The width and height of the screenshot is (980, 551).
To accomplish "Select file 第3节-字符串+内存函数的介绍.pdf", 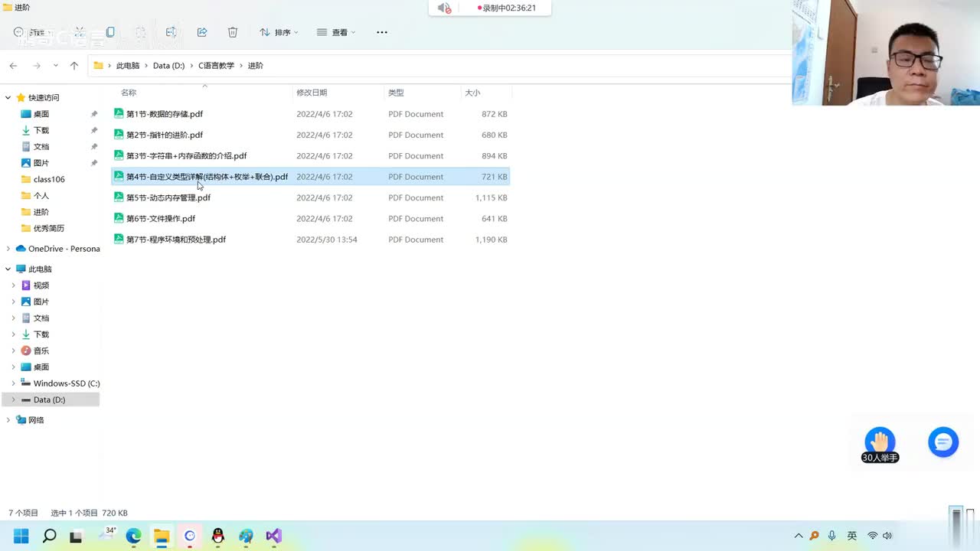I will point(311,155).
